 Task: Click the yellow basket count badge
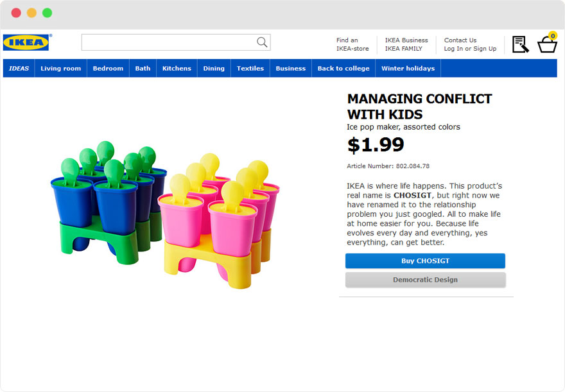pos(552,36)
